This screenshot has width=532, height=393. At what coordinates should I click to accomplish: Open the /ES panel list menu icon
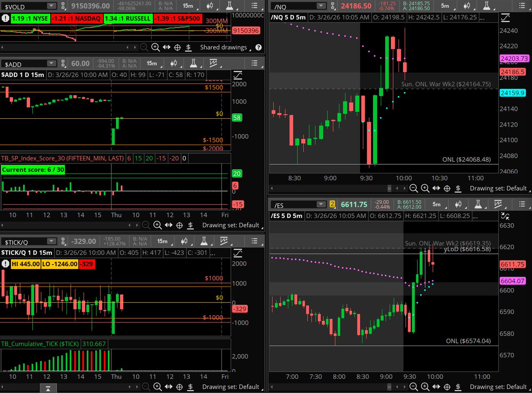pyautogui.click(x=523, y=204)
